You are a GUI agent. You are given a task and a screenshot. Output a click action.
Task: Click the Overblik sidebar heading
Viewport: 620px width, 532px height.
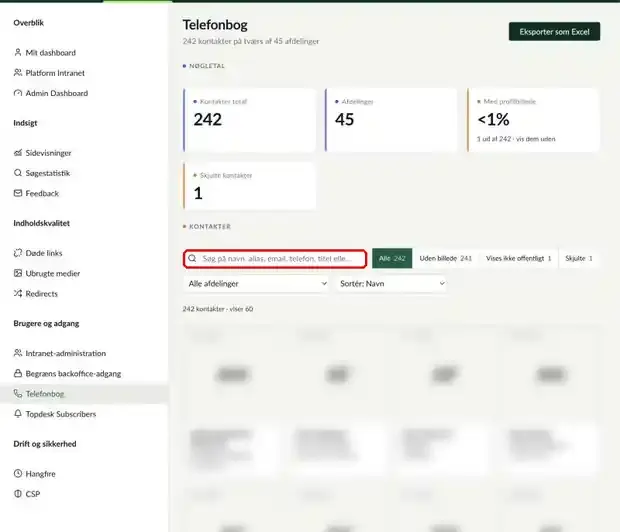pos(28,23)
